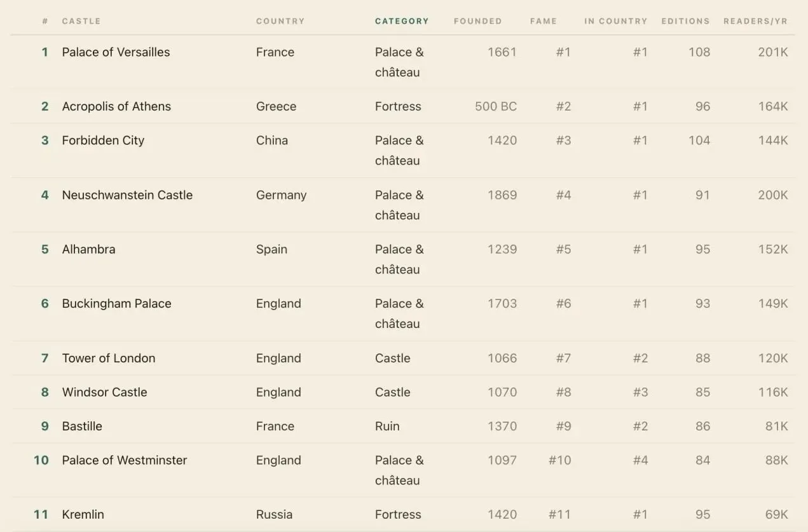This screenshot has width=808, height=532.
Task: Click Fortress category in Kremlin row
Action: click(398, 514)
